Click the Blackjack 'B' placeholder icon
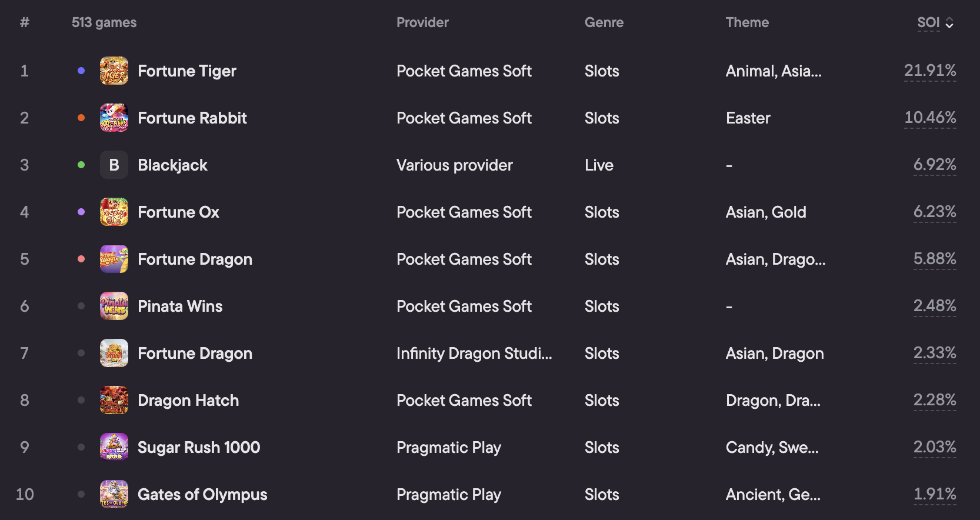The height and width of the screenshot is (520, 980). (114, 165)
